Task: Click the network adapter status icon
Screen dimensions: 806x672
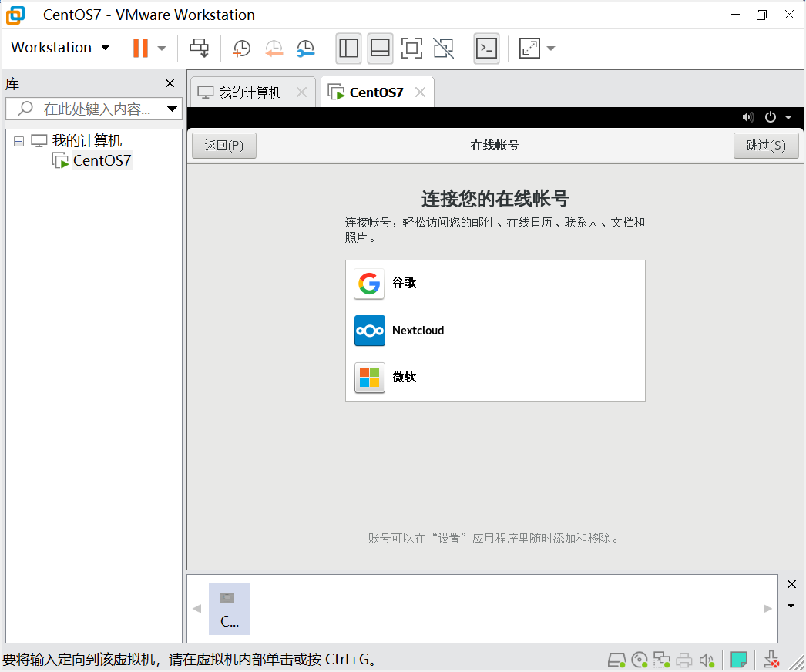Action: [x=662, y=660]
